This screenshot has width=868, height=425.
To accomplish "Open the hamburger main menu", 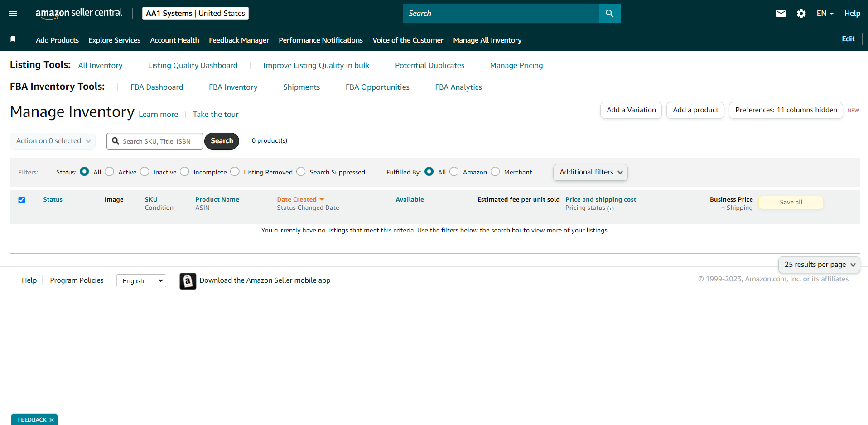I will pos(13,14).
